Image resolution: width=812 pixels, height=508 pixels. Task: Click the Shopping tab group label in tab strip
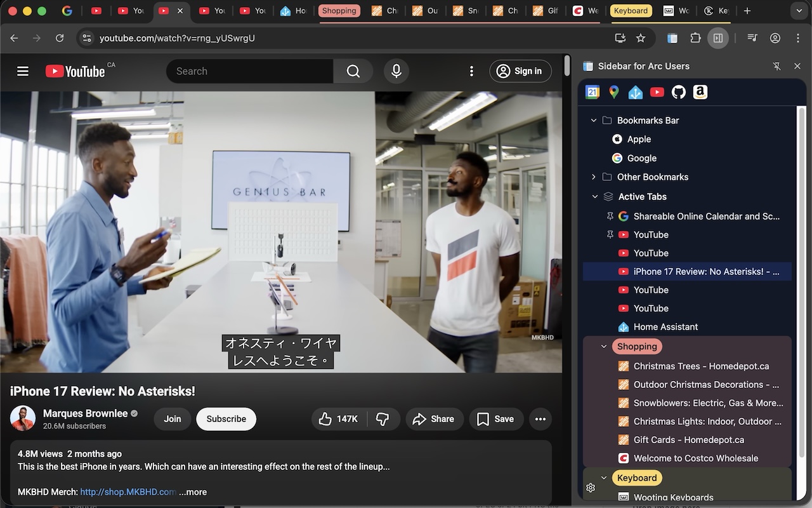click(x=339, y=11)
